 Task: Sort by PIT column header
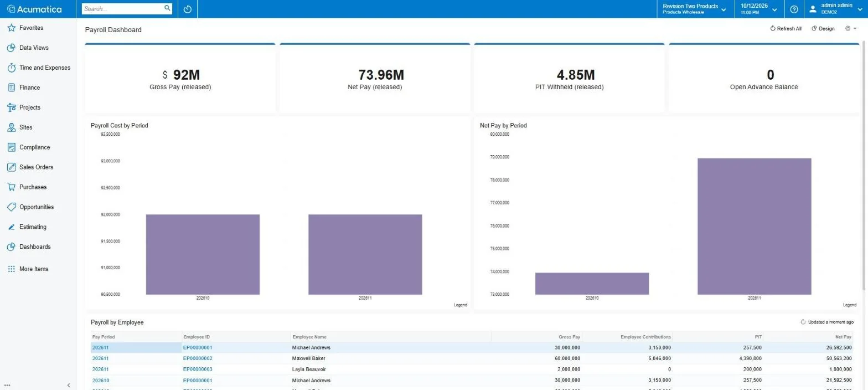point(718,337)
